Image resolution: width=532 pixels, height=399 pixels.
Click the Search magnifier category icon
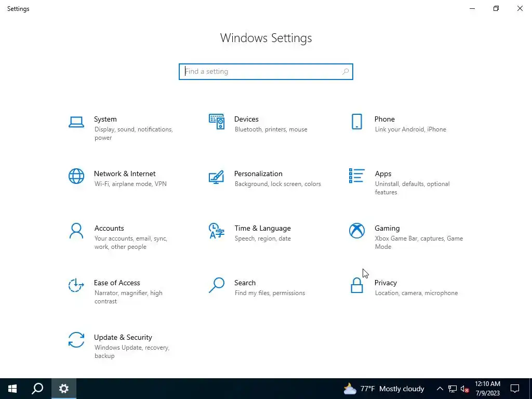[x=217, y=285]
